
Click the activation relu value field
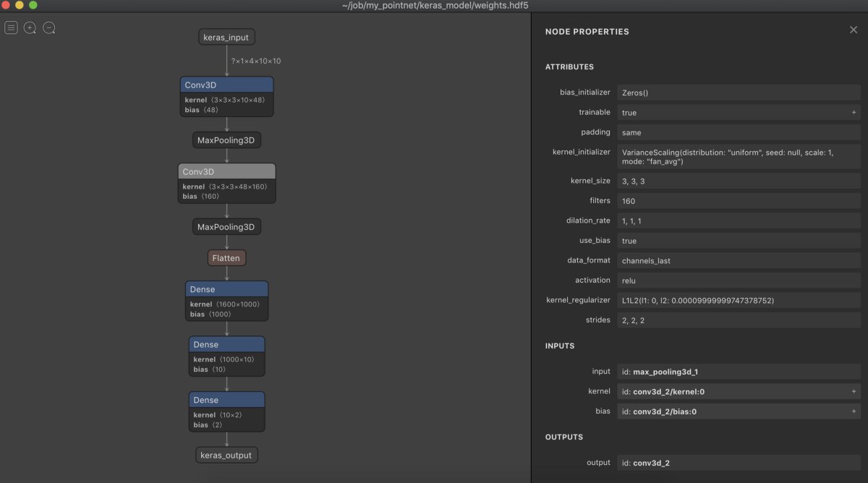pyautogui.click(x=738, y=280)
